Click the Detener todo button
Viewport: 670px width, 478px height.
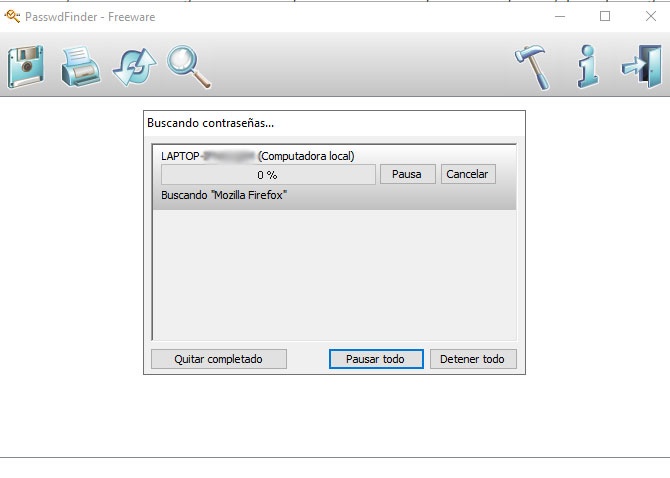tap(473, 359)
